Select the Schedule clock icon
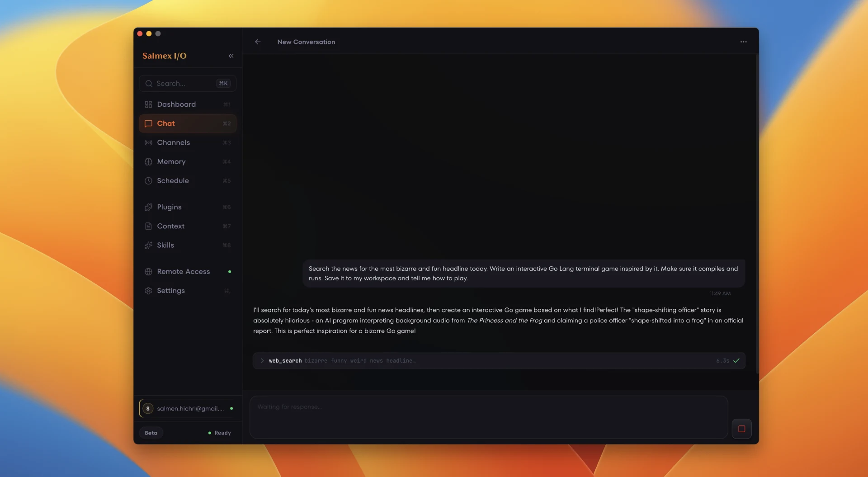 148,180
